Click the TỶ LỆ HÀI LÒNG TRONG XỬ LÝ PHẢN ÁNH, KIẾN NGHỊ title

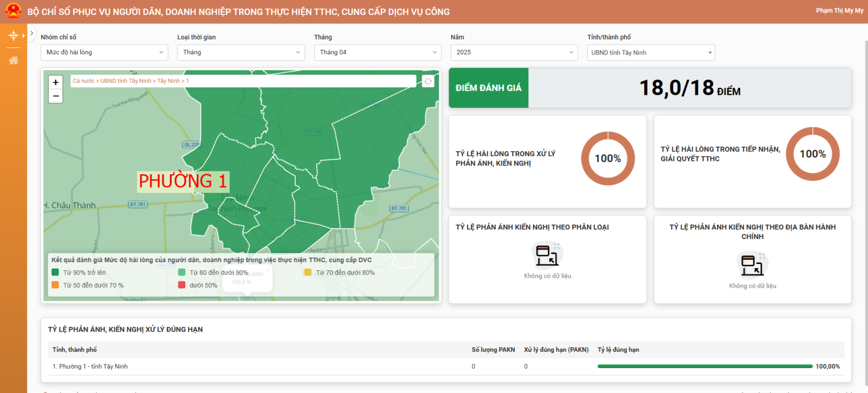pyautogui.click(x=506, y=159)
